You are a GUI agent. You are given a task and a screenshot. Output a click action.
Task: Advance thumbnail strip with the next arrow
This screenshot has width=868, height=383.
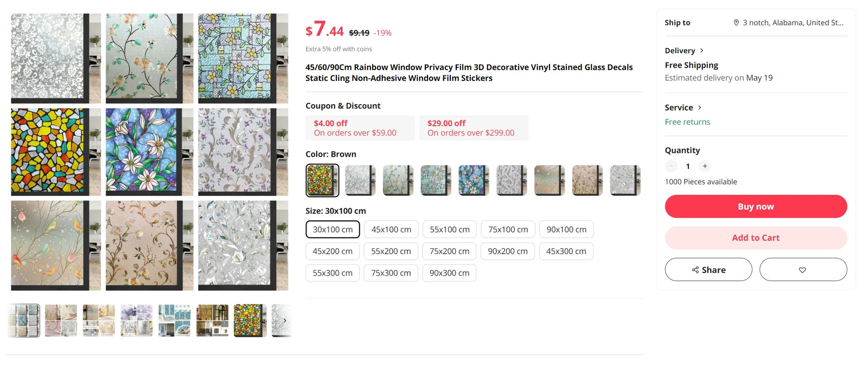click(x=285, y=321)
